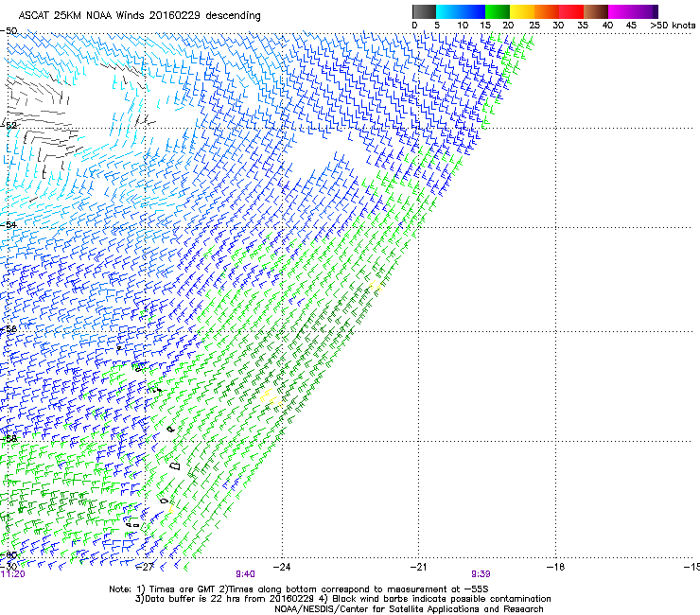Click the '>50 knots' color scale label
The image size is (700, 615).
(x=673, y=26)
